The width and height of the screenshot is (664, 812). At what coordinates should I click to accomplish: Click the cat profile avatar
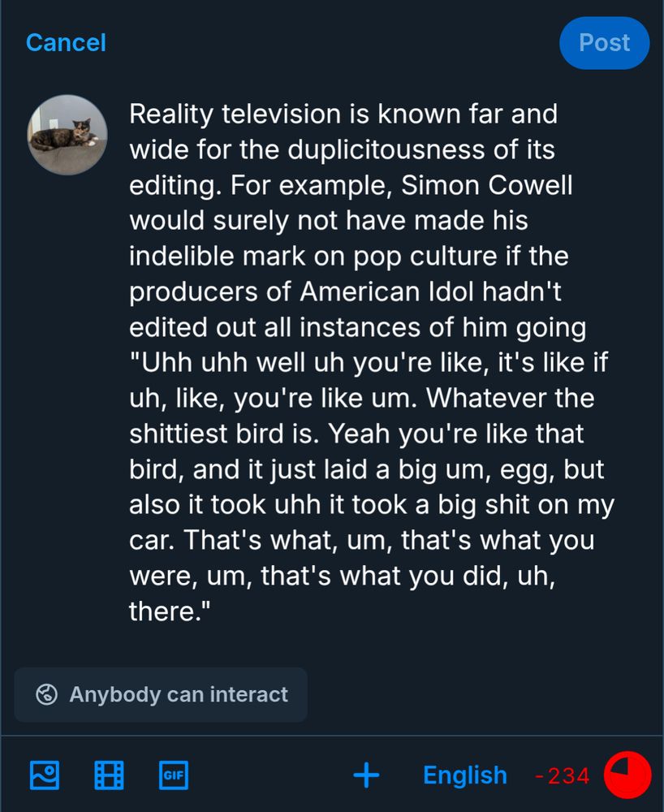click(67, 135)
